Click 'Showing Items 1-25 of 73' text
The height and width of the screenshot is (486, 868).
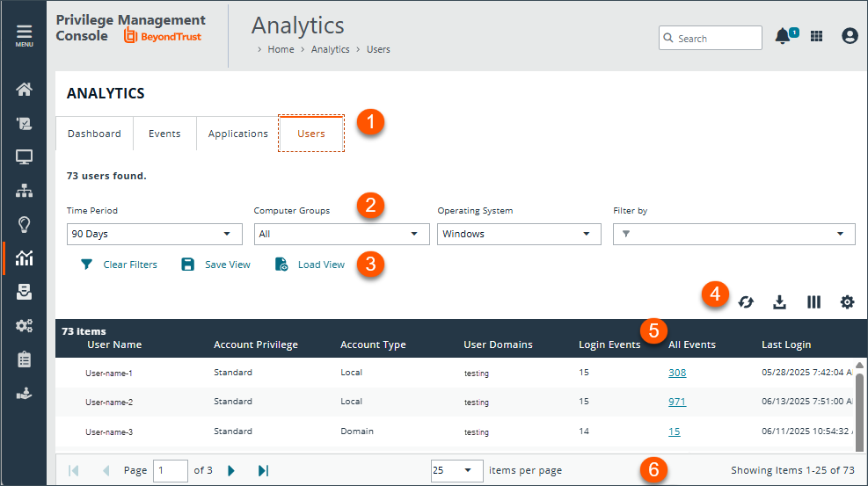tap(792, 470)
